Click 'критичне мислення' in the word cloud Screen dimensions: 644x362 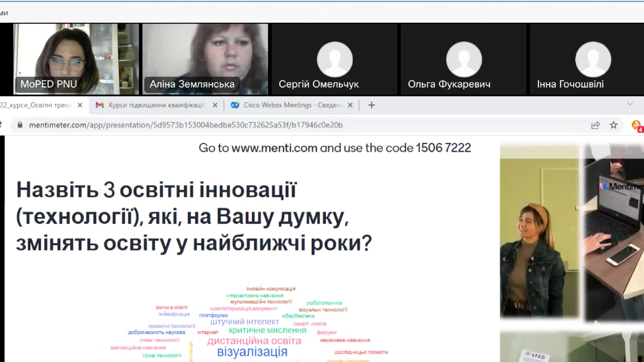coord(267,330)
